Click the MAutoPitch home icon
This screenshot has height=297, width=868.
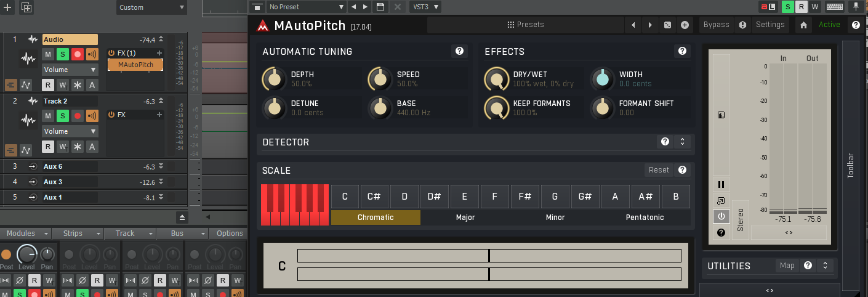[x=803, y=25]
